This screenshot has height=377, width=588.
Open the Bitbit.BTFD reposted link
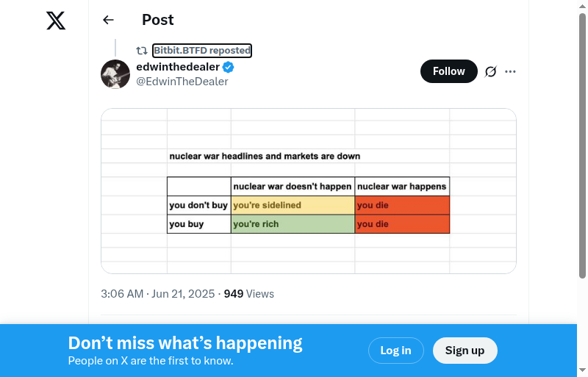pos(202,51)
